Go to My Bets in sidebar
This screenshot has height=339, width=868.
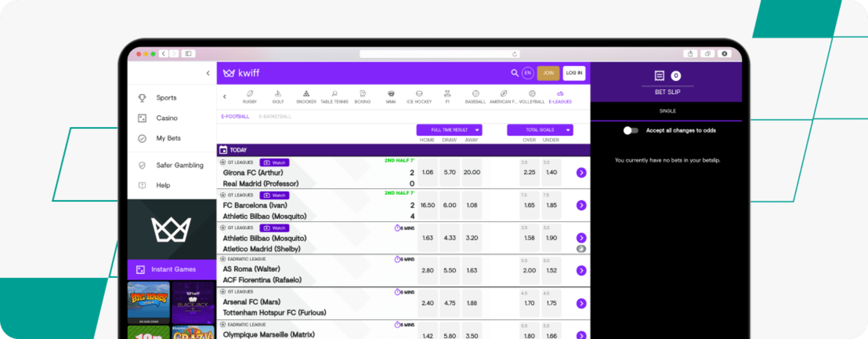pos(168,138)
